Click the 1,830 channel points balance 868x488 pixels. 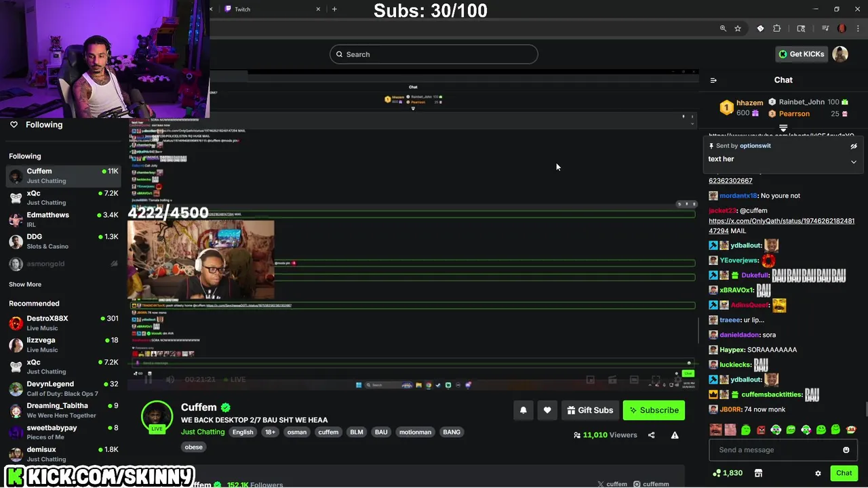pyautogui.click(x=728, y=473)
